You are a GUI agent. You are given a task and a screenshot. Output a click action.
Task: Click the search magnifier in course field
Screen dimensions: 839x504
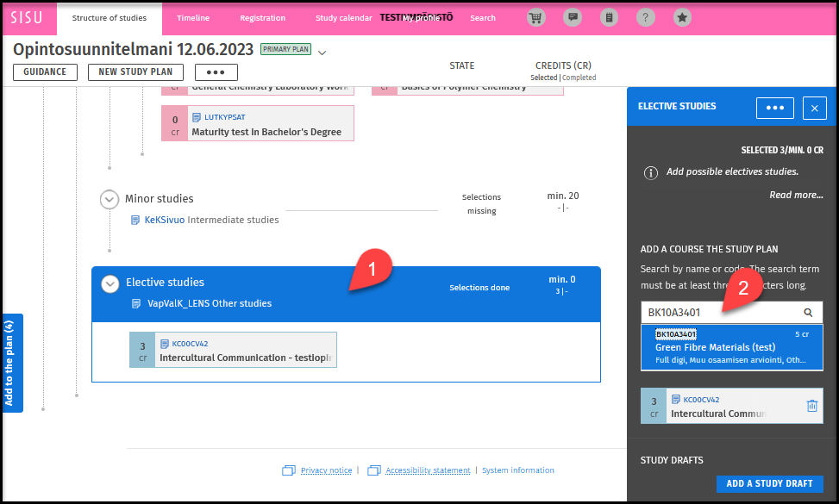808,313
